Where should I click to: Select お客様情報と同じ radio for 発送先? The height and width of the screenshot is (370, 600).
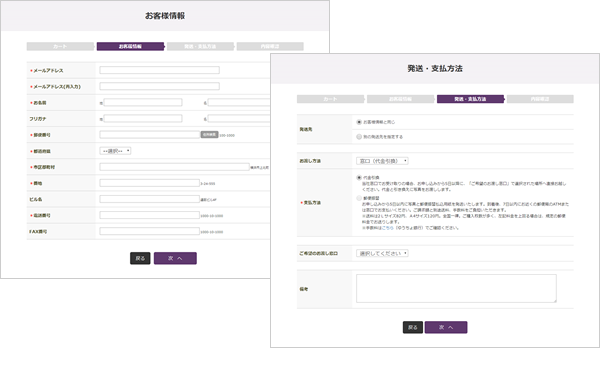(x=359, y=122)
